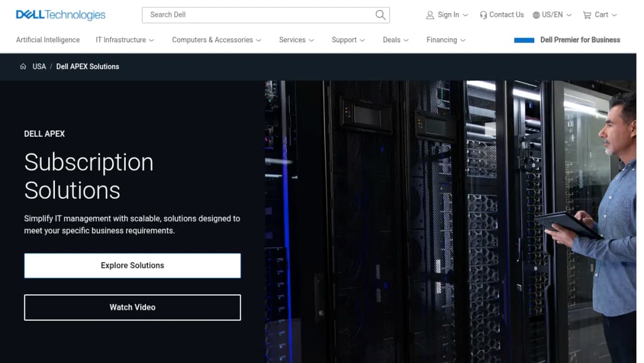644x363 pixels.
Task: Click the Cart text label
Action: click(601, 15)
